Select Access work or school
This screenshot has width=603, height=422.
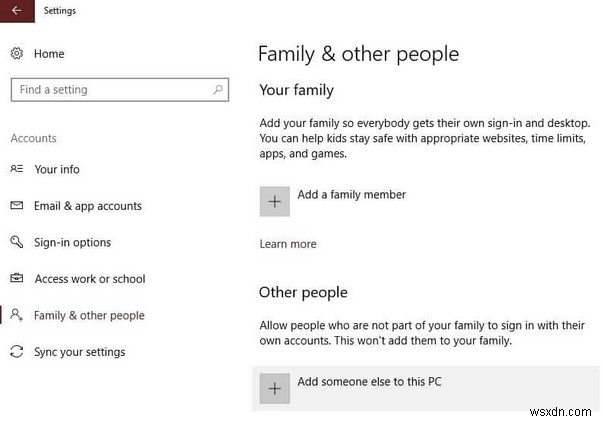click(90, 279)
